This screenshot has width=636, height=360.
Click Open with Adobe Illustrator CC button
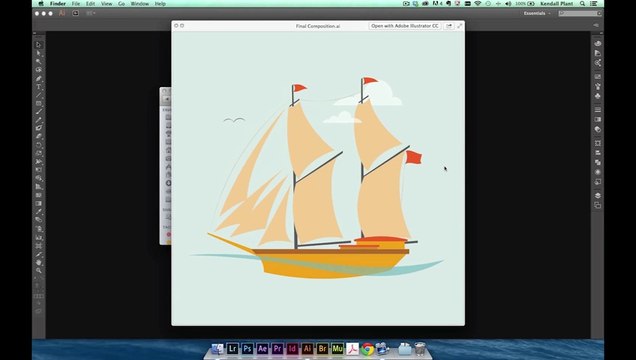pos(405,26)
